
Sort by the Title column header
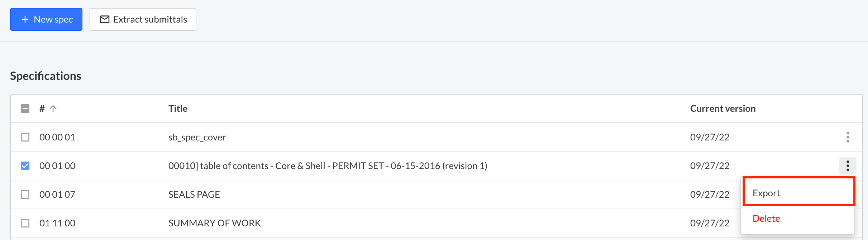tap(178, 109)
